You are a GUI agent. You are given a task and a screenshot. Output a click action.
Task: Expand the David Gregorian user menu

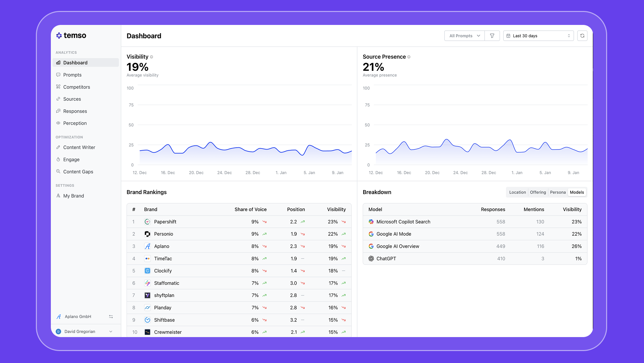(111, 331)
